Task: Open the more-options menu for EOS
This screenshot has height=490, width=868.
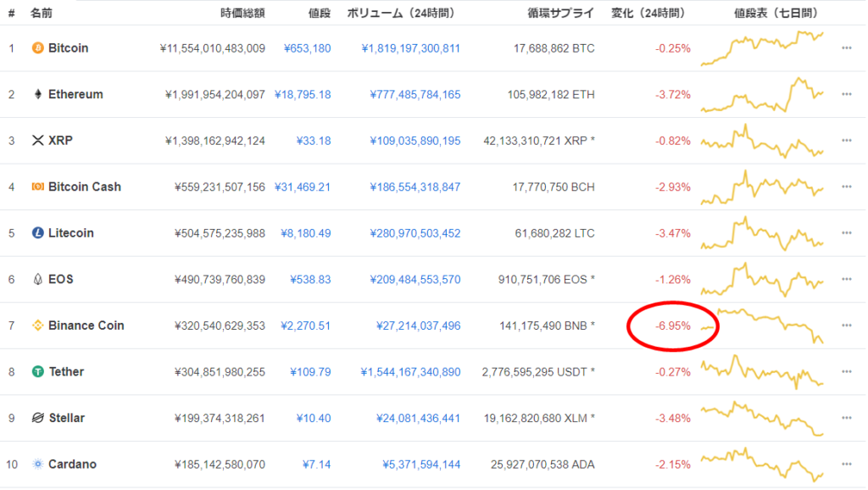Action: coord(847,279)
